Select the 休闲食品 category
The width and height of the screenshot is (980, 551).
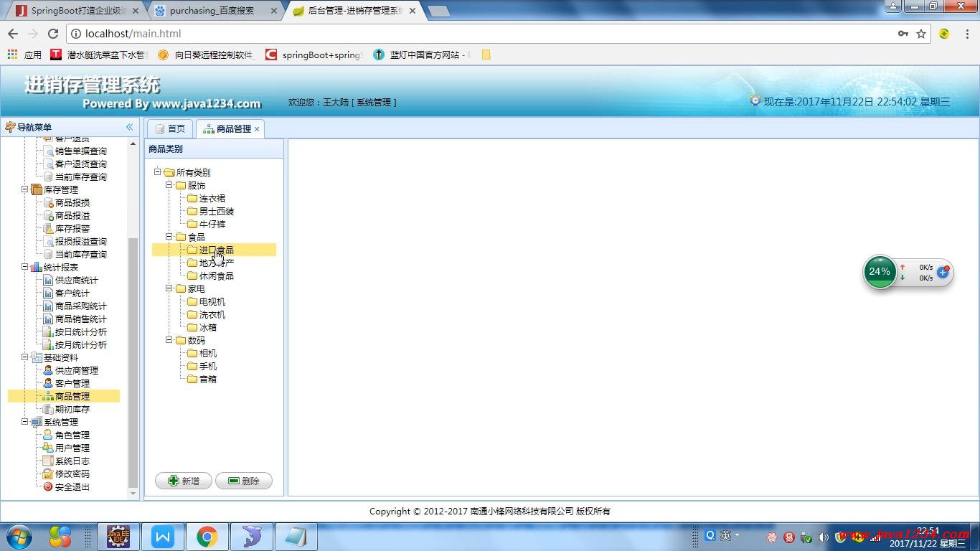216,276
